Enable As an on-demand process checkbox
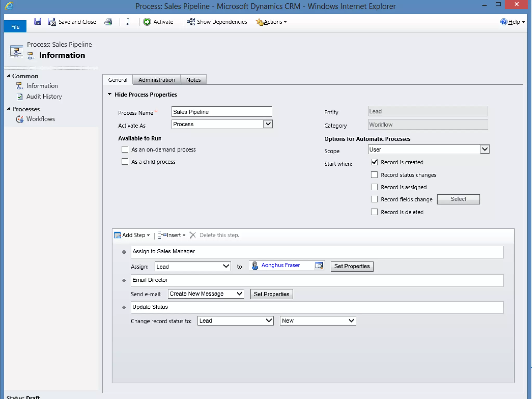 [125, 149]
